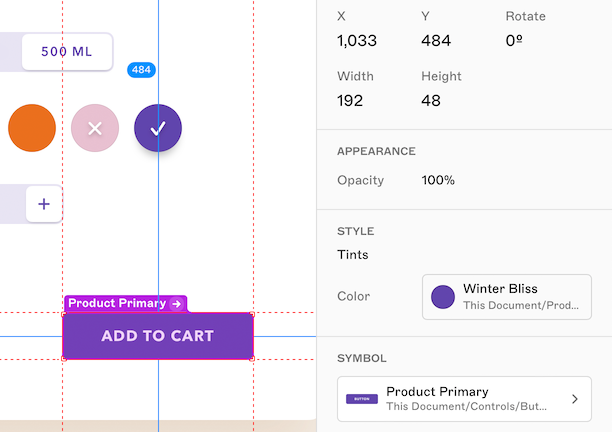
Task: Open the Product Primary symbol selector
Action: pyautogui.click(x=464, y=399)
